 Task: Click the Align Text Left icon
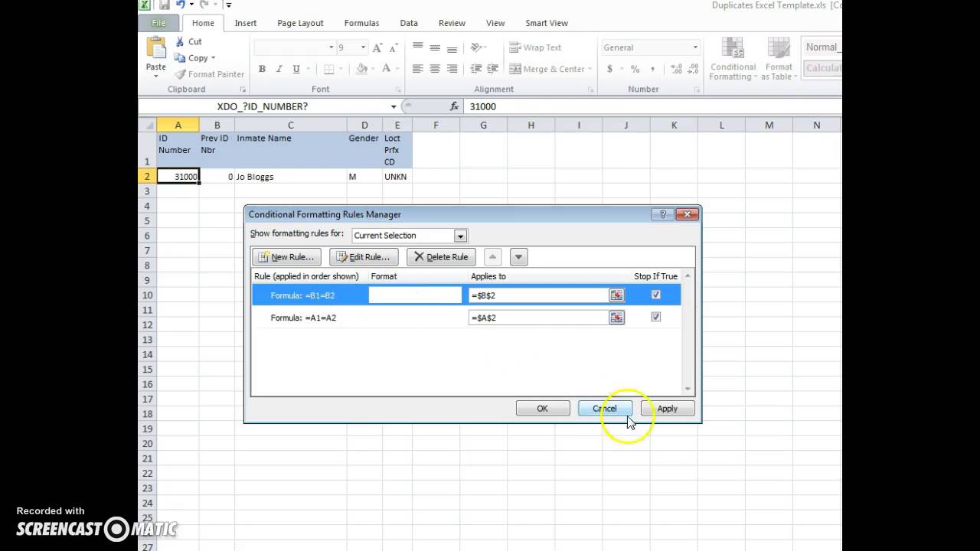coord(417,69)
